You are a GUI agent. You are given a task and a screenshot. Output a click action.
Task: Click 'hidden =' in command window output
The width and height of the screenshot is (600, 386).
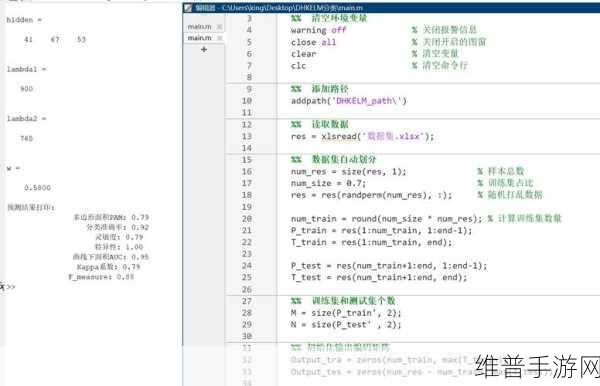pyautogui.click(x=24, y=20)
